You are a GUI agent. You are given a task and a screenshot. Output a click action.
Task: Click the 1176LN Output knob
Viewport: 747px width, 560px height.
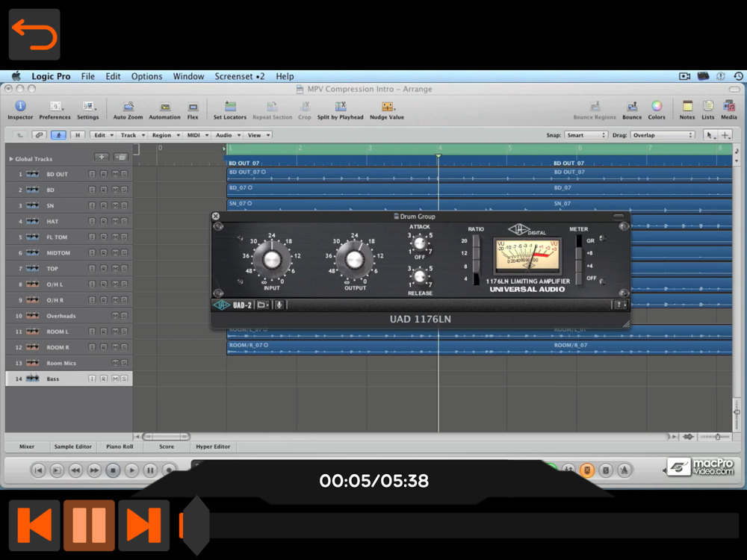(x=354, y=260)
